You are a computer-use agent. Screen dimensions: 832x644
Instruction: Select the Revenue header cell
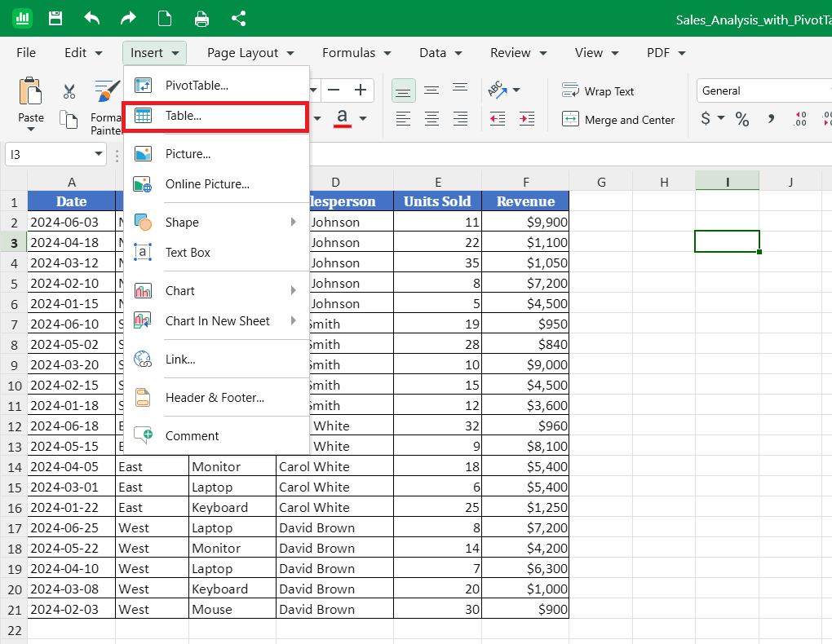pos(525,201)
